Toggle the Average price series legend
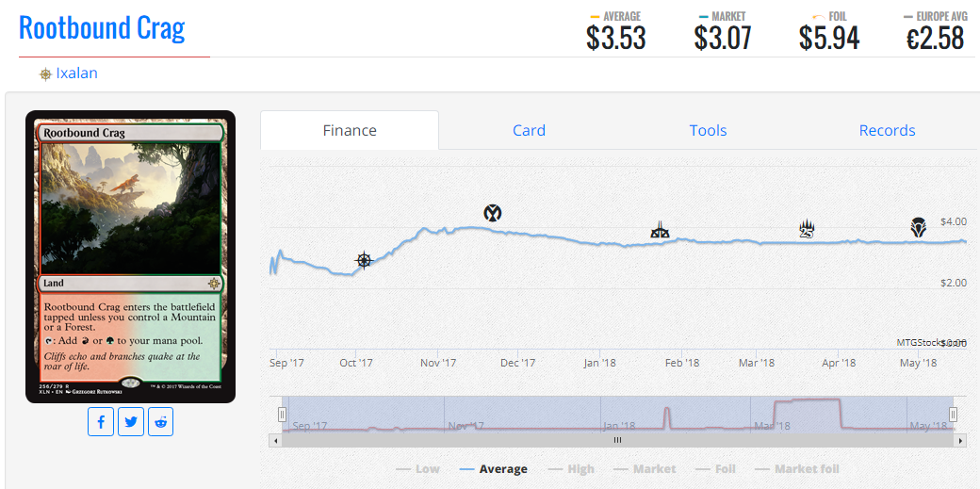Image resolution: width=980 pixels, height=489 pixels. [x=493, y=469]
